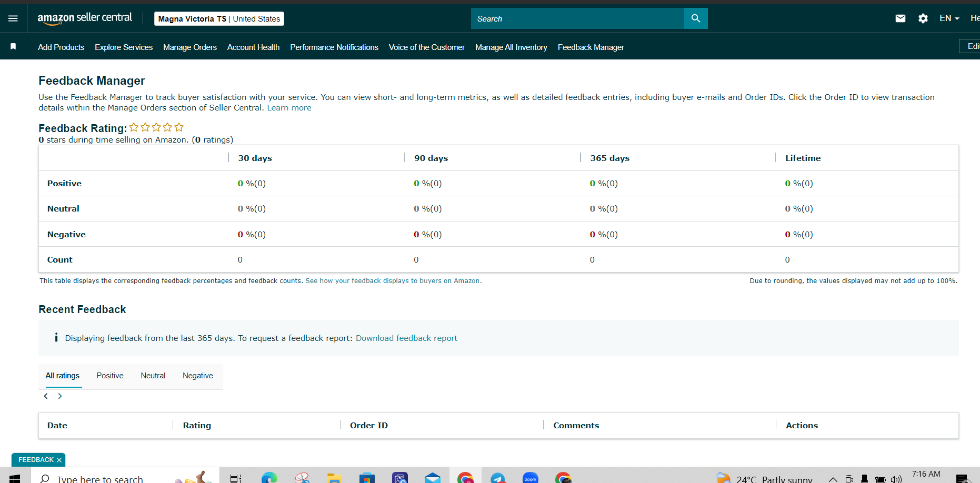
Task: Open Telegram from the taskbar
Action: [498, 478]
